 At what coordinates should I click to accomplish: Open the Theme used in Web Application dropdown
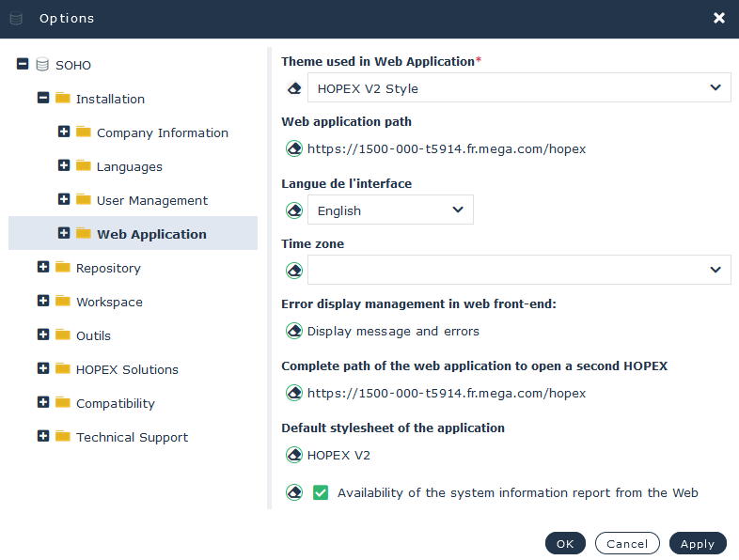[518, 88]
